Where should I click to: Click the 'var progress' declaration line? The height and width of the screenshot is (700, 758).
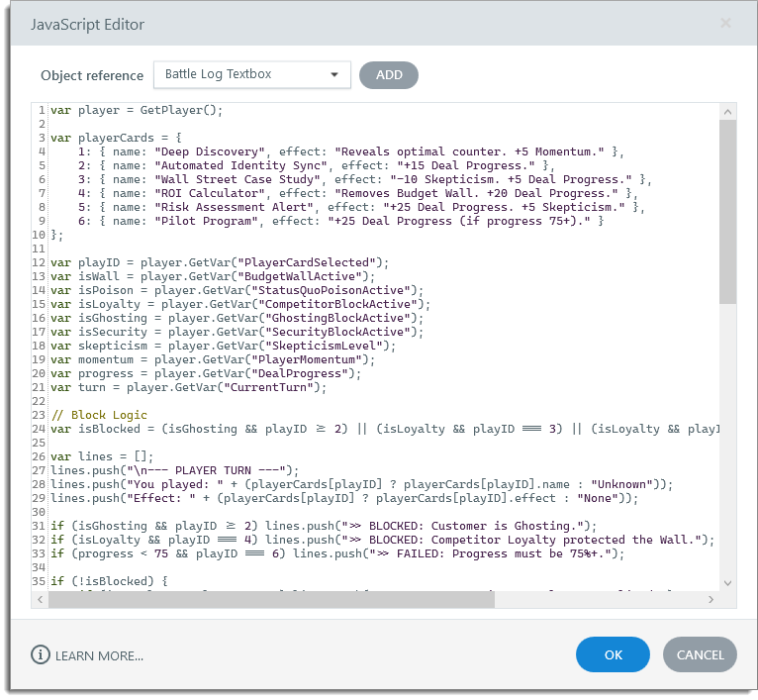pos(206,373)
